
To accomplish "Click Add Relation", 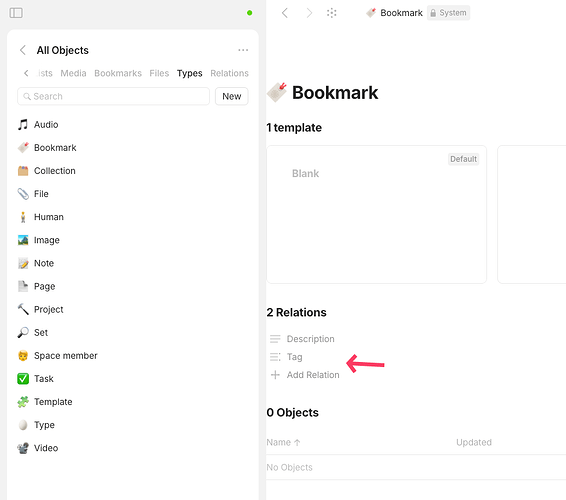I will pyautogui.click(x=305, y=375).
